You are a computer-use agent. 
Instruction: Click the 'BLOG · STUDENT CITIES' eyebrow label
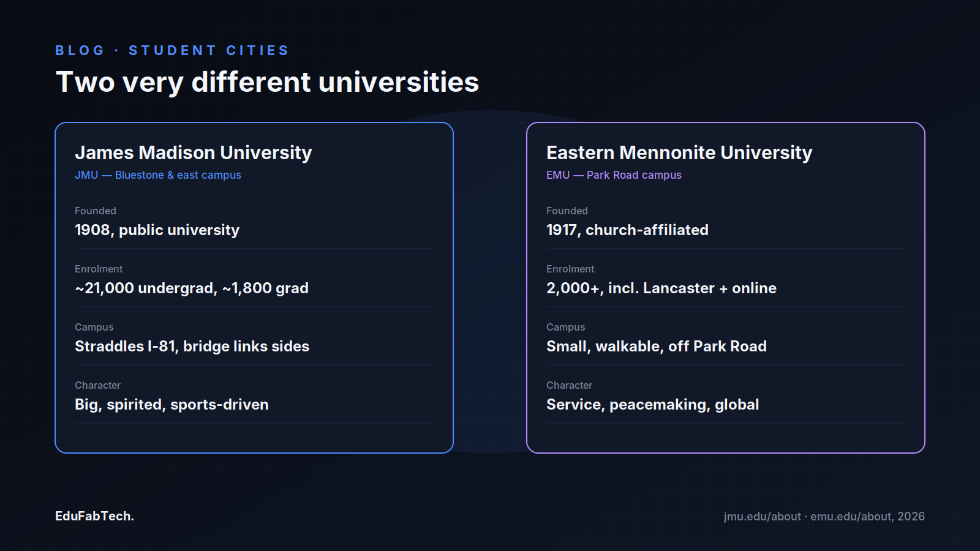pos(171,50)
